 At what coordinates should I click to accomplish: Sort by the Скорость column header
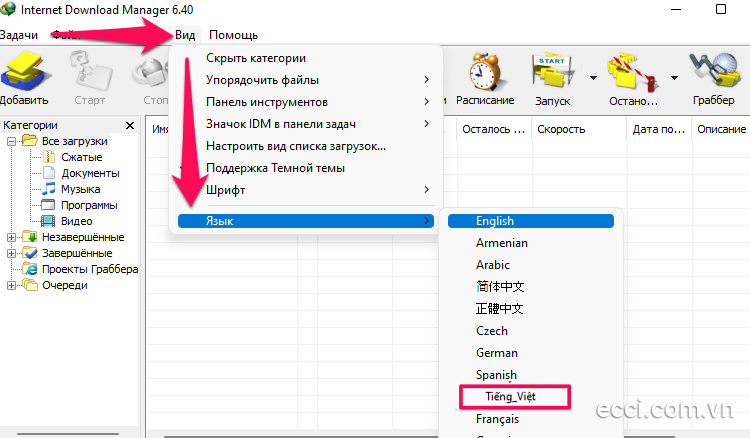click(x=561, y=129)
